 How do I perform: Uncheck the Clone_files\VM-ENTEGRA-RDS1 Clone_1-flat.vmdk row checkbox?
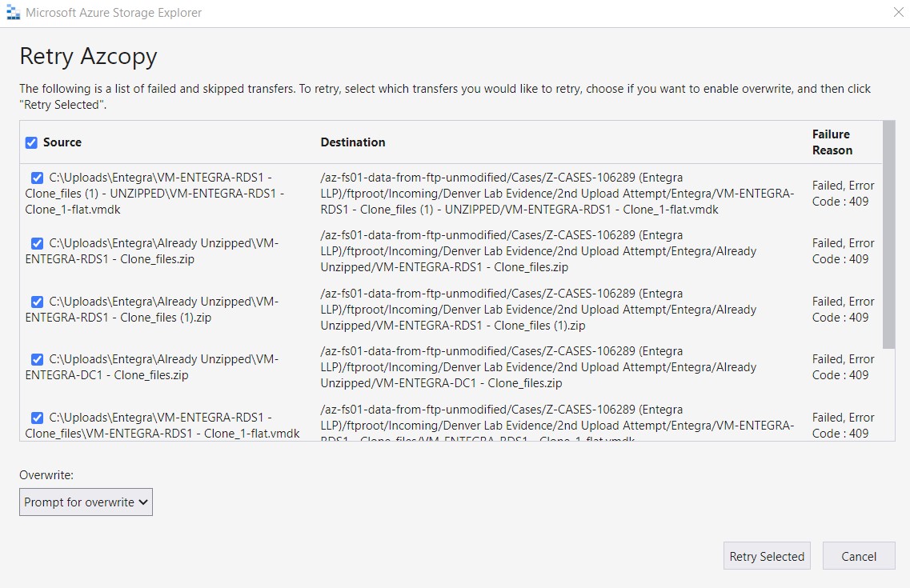point(37,418)
